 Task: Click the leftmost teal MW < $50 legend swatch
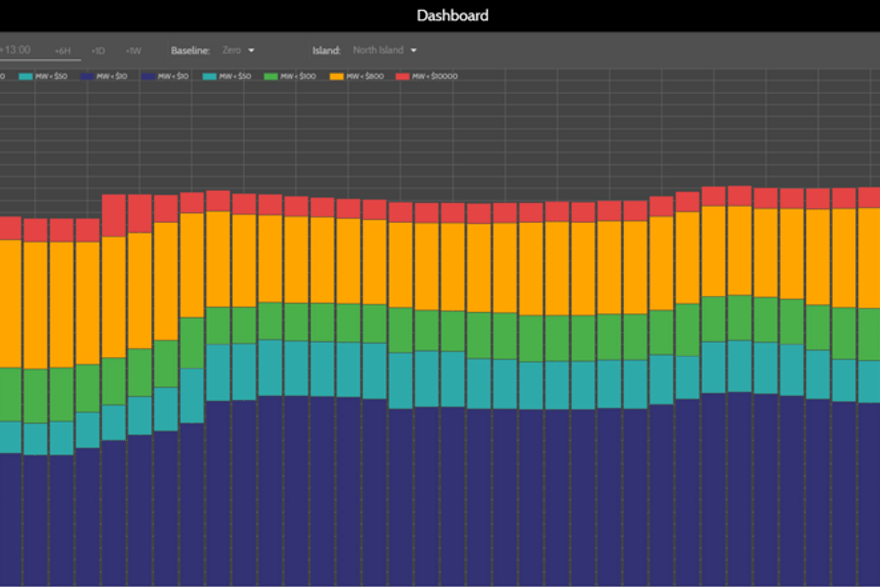(26, 76)
